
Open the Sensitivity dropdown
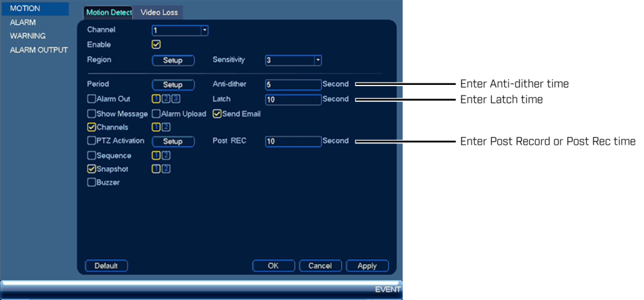pyautogui.click(x=293, y=60)
